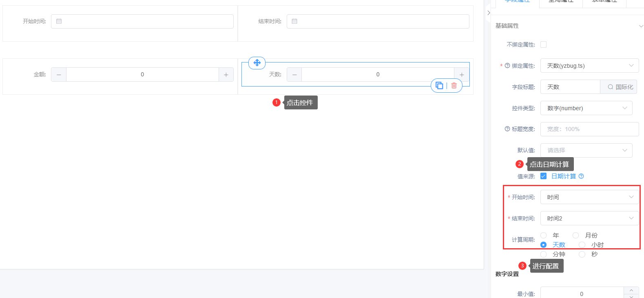Decrease the 金额 value with its minus button
This screenshot has width=644, height=298.
click(x=59, y=75)
